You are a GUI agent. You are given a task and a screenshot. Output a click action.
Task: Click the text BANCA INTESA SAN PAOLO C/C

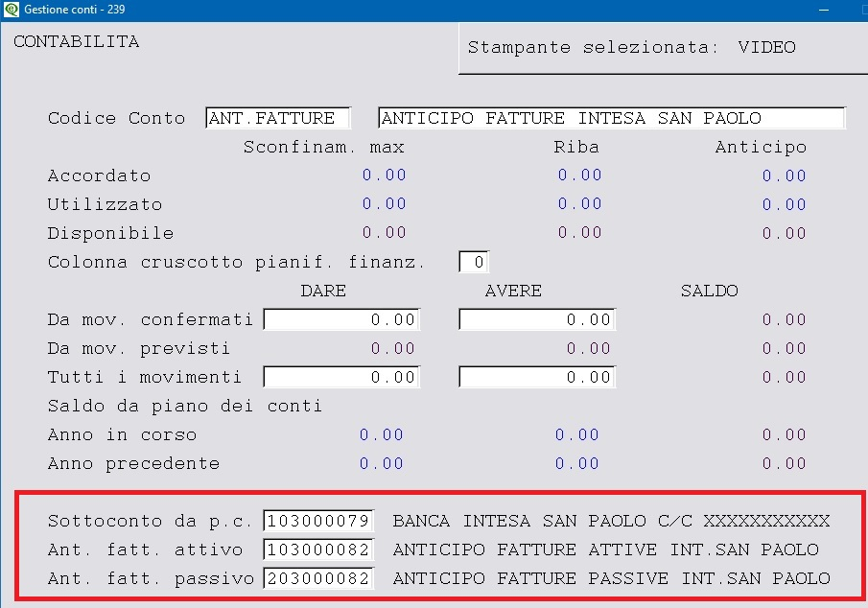coord(543,521)
